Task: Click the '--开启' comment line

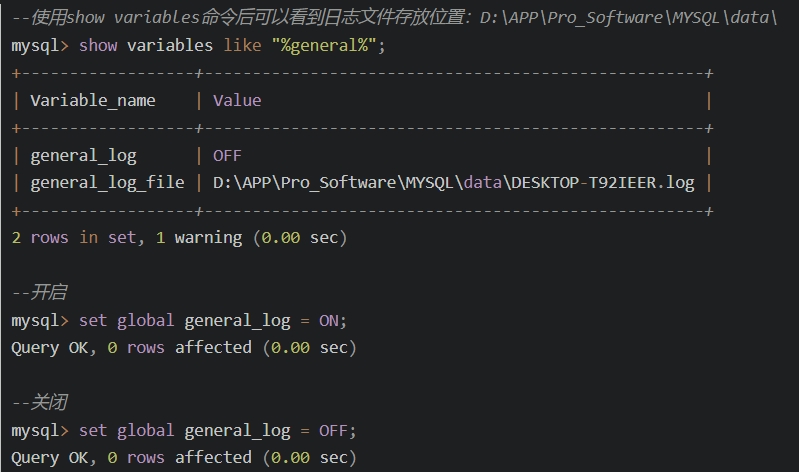Action: [39, 293]
